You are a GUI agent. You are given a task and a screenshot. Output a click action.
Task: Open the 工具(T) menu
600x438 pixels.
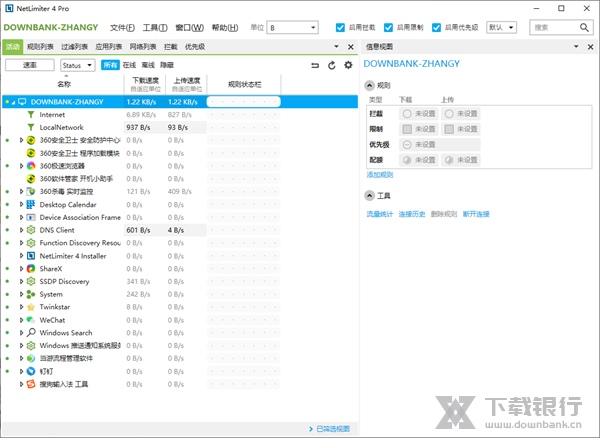coord(155,28)
